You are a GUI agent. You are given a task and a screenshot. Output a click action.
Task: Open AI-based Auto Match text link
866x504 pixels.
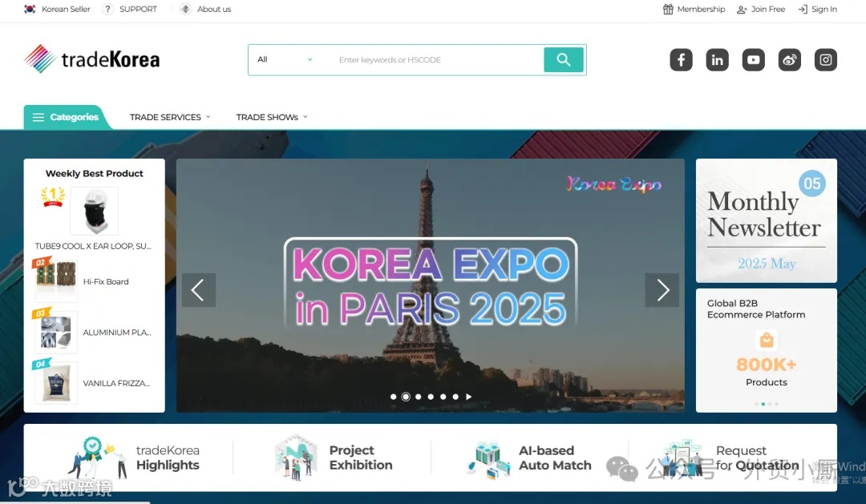pos(555,458)
